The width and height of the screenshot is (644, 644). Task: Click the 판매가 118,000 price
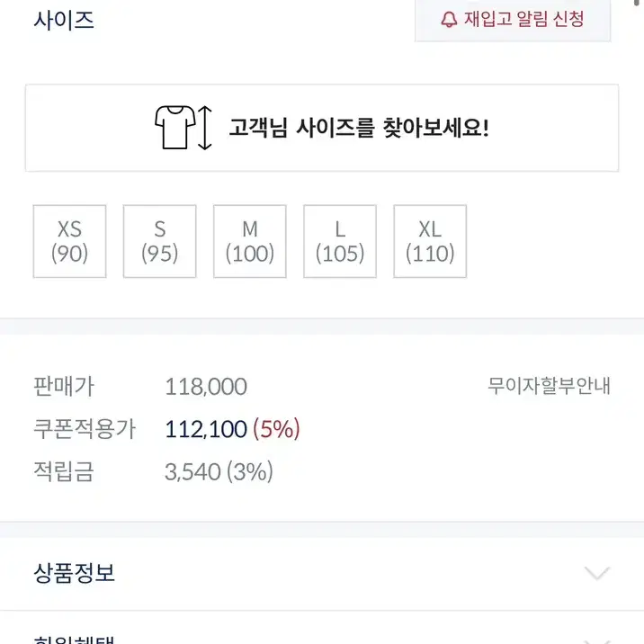[x=206, y=387]
